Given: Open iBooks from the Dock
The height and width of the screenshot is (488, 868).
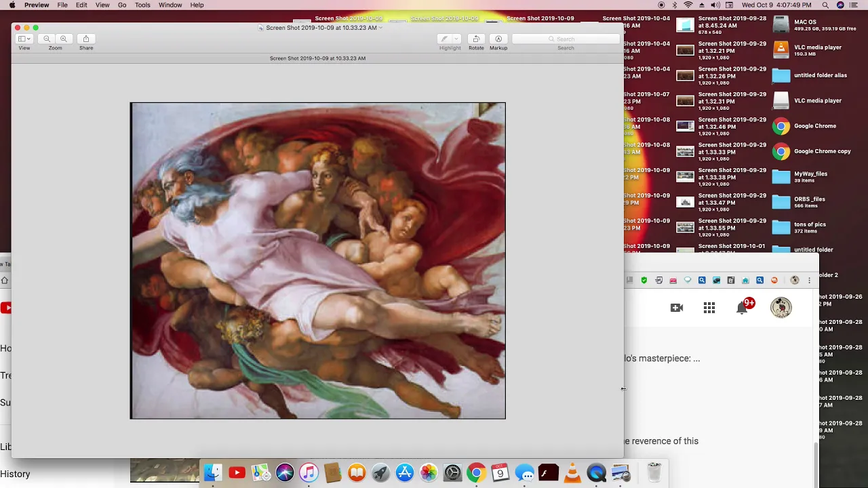Looking at the screenshot, I should point(357,472).
